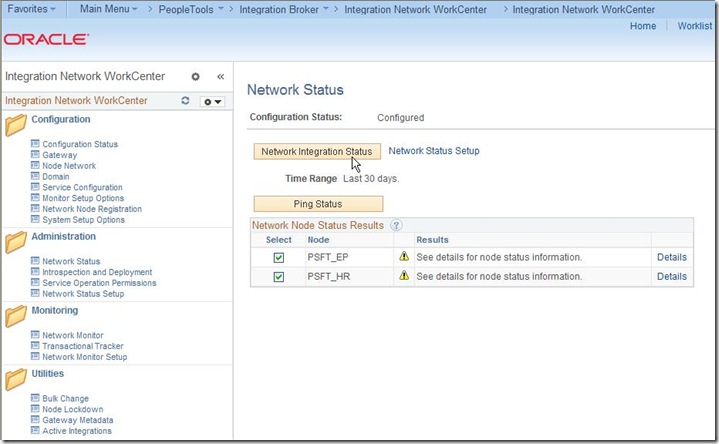Click the Monitoring folder icon

click(x=16, y=316)
